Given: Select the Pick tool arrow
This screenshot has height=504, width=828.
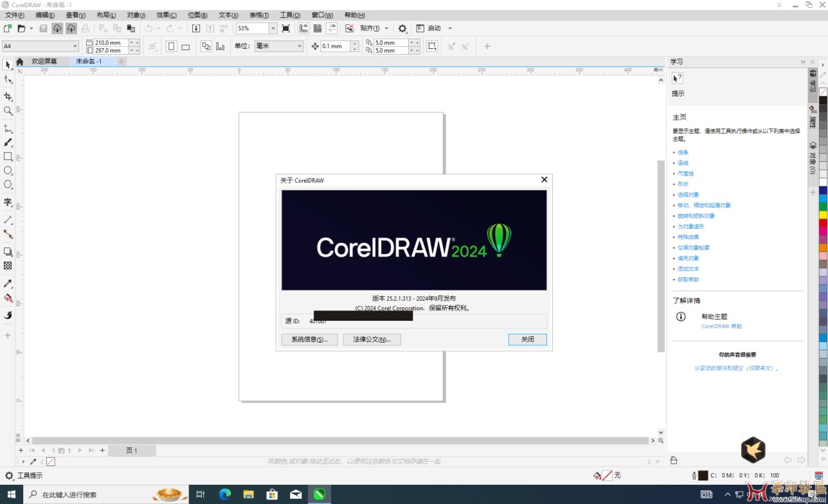Looking at the screenshot, I should point(8,65).
